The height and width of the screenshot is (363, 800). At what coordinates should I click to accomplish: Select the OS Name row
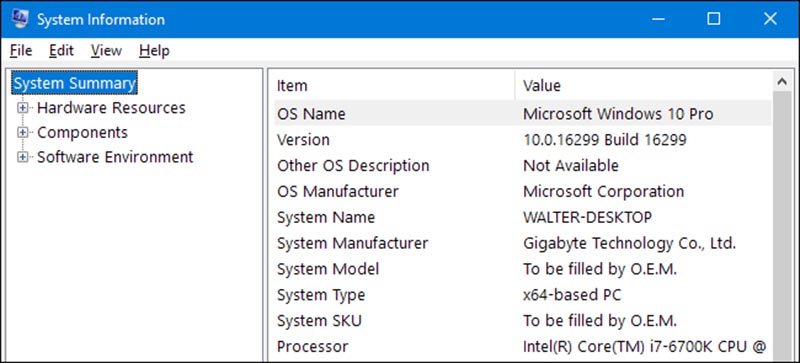(x=520, y=113)
